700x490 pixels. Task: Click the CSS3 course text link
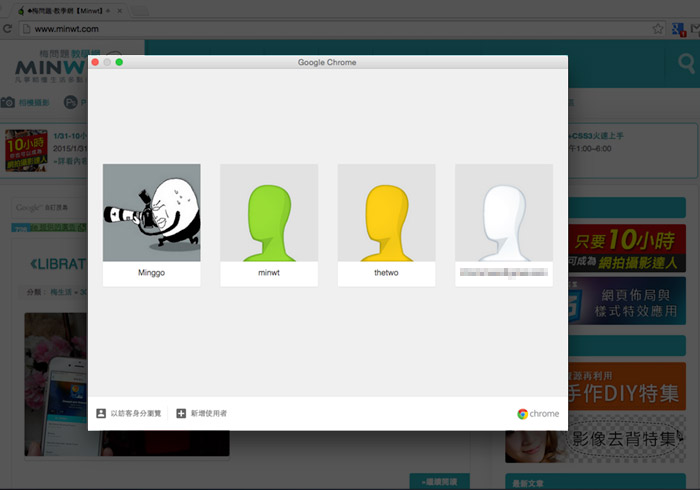(x=596, y=136)
